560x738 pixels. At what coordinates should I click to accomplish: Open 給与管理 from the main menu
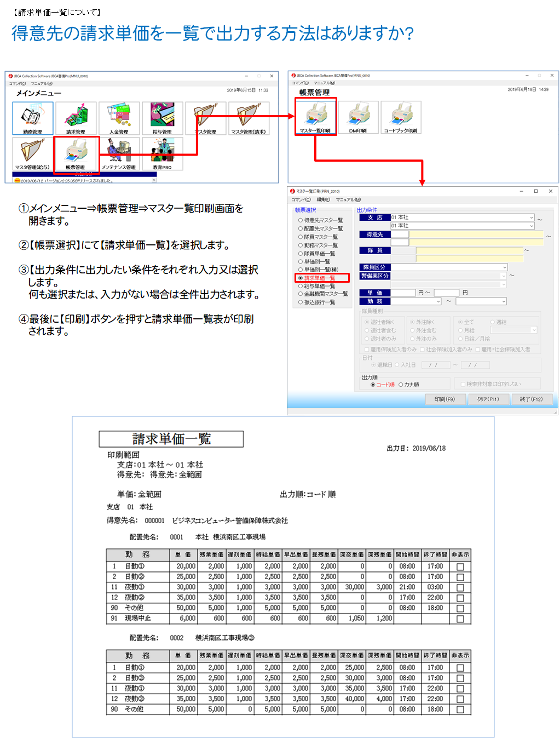pyautogui.click(x=162, y=118)
